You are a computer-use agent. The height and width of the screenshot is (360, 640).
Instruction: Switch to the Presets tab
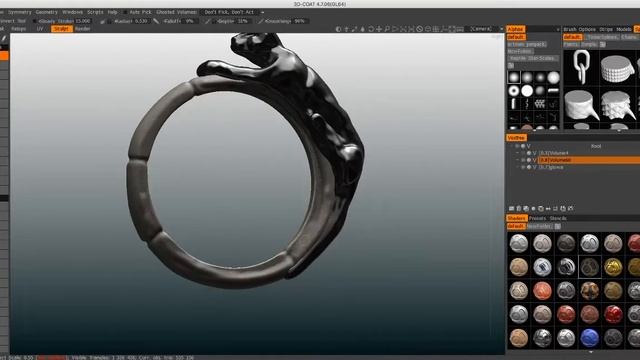[x=537, y=218]
